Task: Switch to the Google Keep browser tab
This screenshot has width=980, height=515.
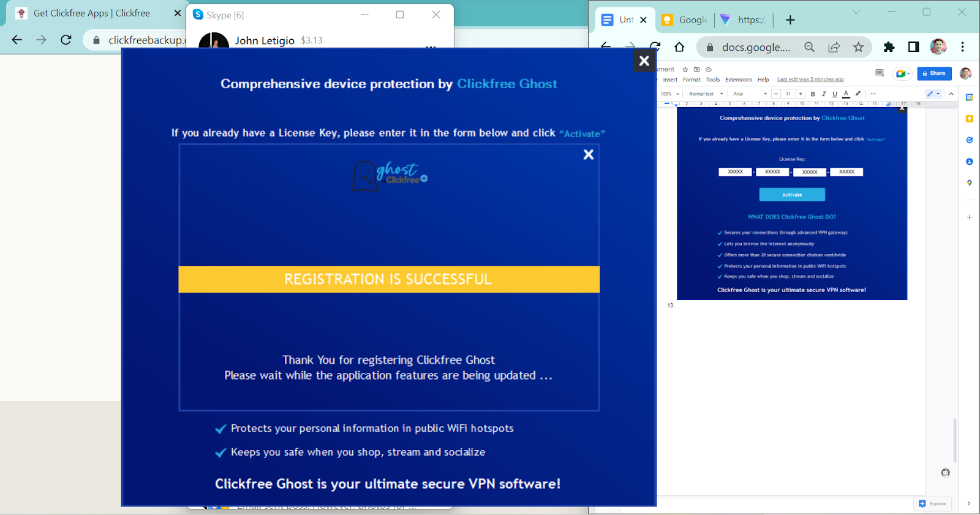Action: [685, 20]
